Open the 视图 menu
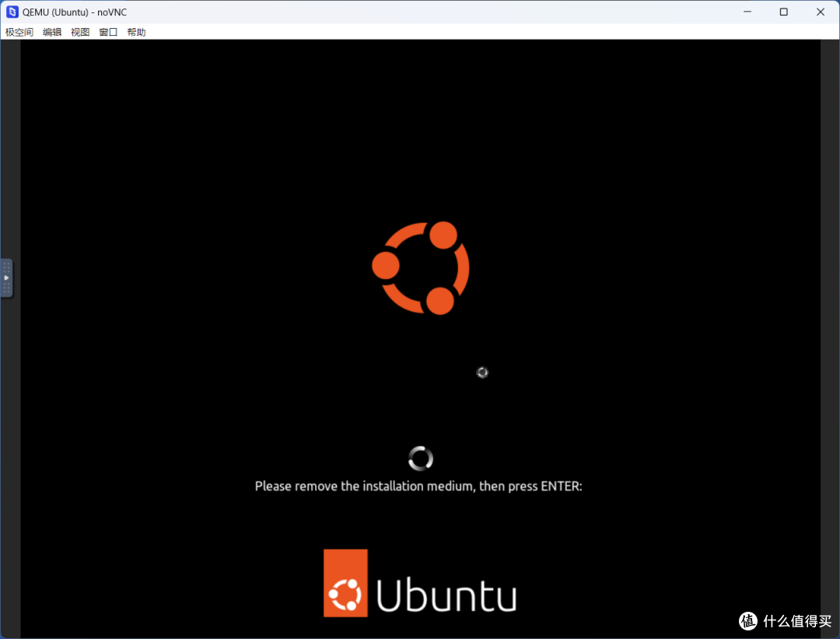The height and width of the screenshot is (639, 840). (x=80, y=32)
